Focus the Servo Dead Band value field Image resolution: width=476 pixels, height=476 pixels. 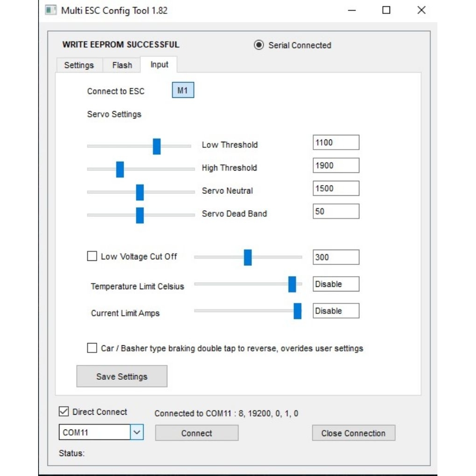coord(336,212)
